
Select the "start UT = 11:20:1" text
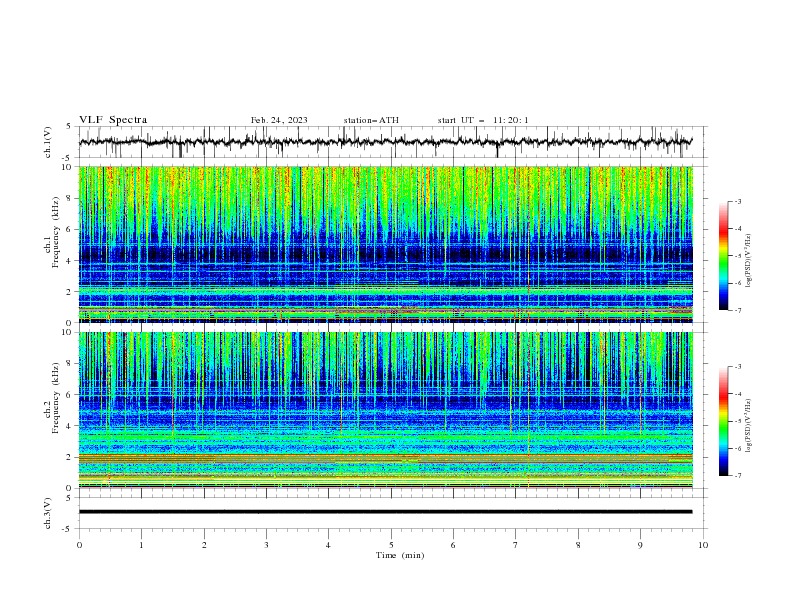483,120
